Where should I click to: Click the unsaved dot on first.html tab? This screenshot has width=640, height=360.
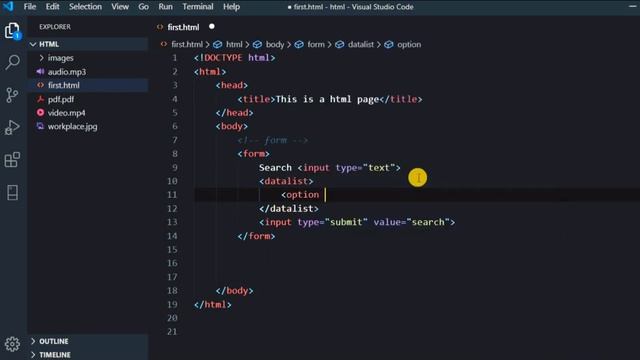[x=211, y=27]
